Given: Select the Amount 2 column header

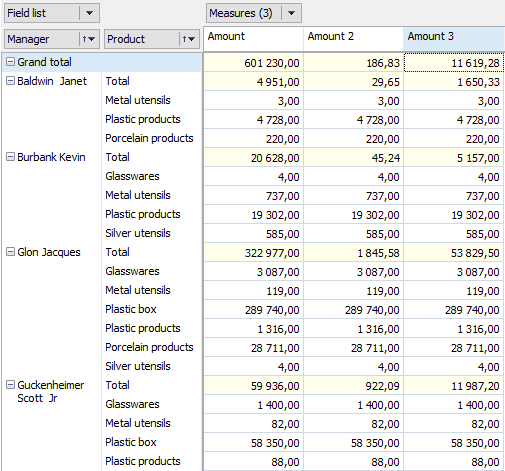Looking at the screenshot, I should [x=353, y=39].
